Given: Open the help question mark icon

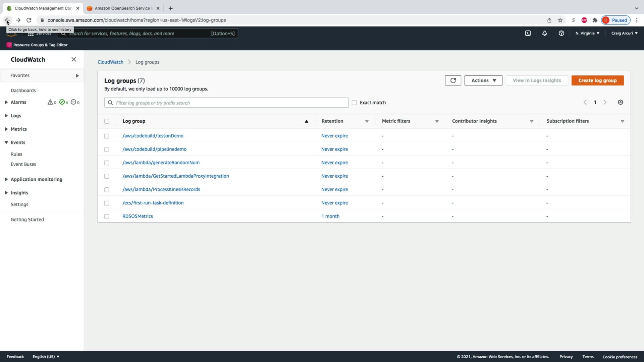Looking at the screenshot, I should pyautogui.click(x=561, y=33).
